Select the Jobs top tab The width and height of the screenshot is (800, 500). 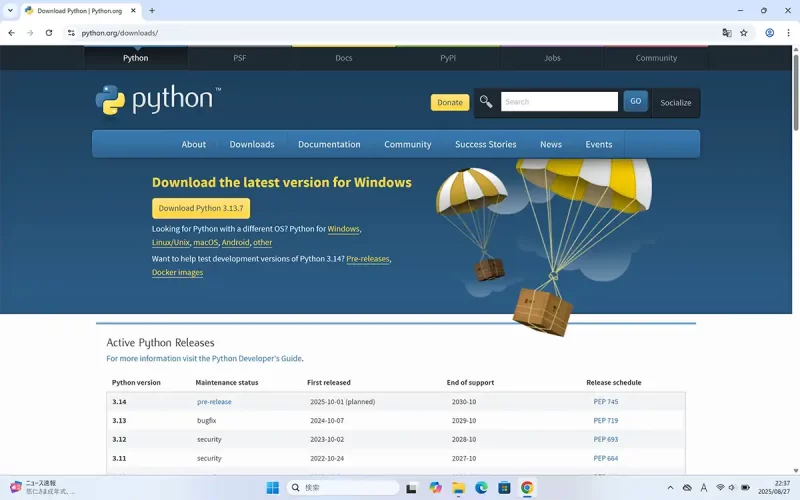coord(552,58)
